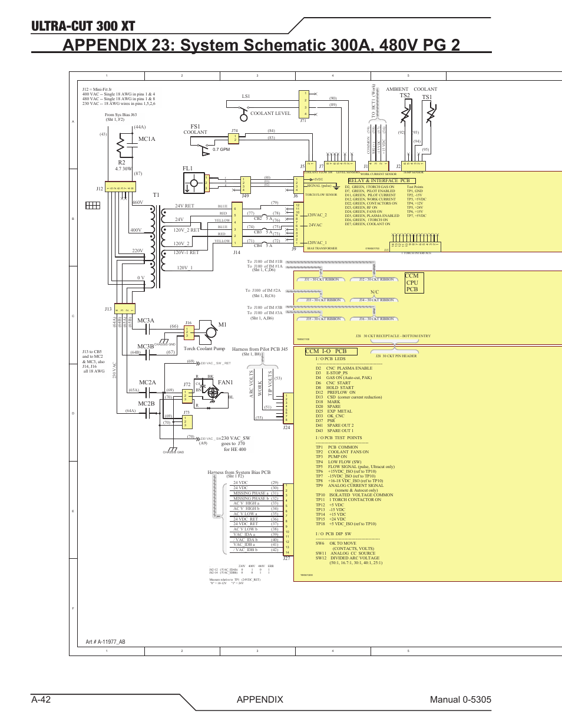Click the 'MC2B' contact label

pyautogui.click(x=146, y=404)
